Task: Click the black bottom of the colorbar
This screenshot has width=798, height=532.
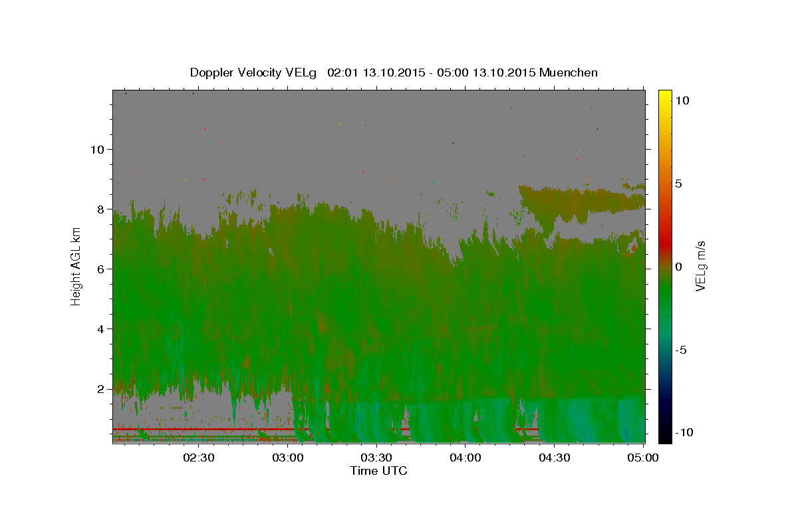Action: [x=664, y=438]
